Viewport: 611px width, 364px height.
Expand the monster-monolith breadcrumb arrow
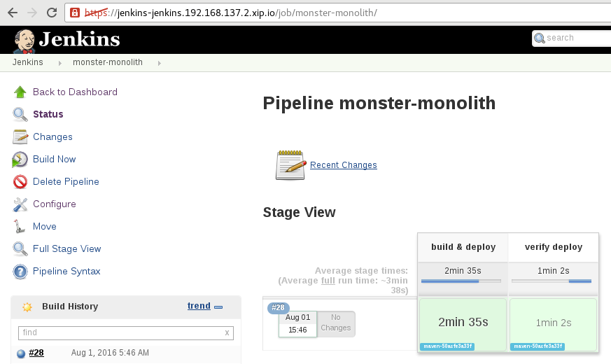159,63
